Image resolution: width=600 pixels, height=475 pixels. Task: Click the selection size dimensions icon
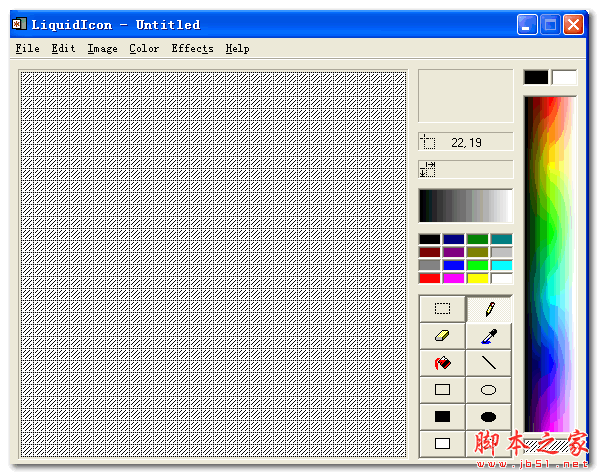click(x=427, y=169)
